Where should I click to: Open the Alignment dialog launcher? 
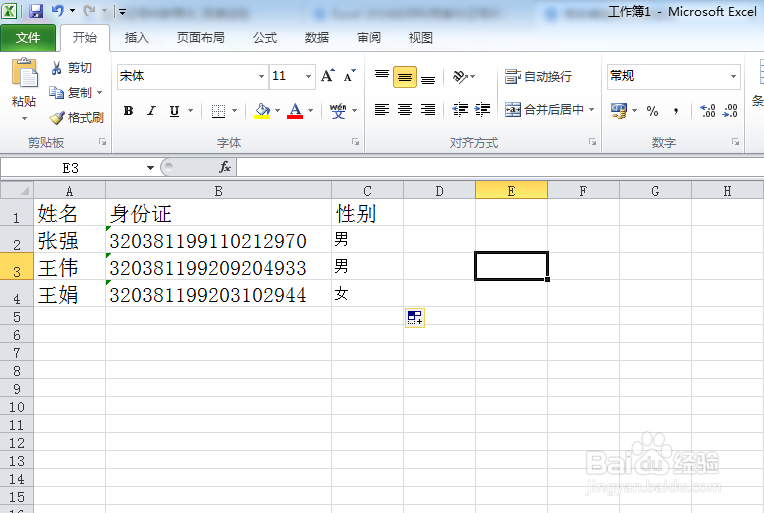[592, 142]
